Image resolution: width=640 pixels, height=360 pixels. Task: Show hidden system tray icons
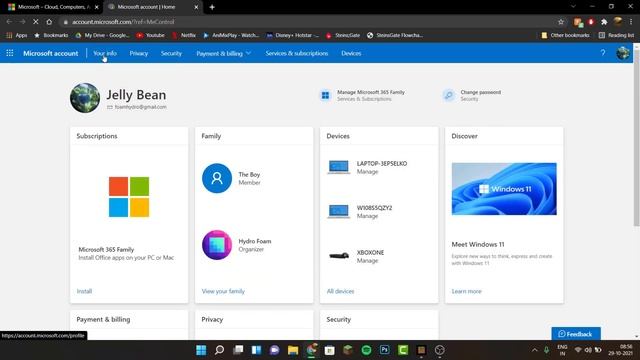pyautogui.click(x=534, y=350)
